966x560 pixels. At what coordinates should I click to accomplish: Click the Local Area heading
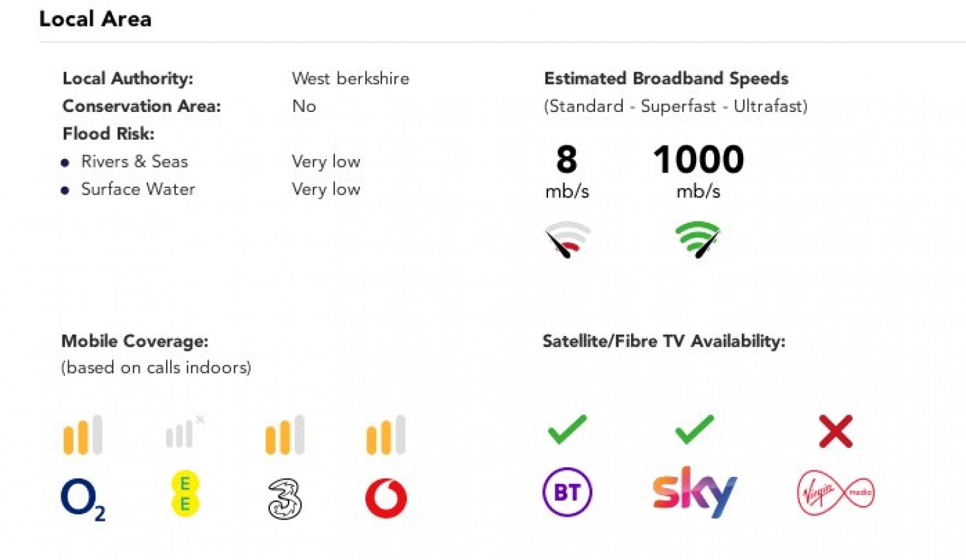[95, 19]
